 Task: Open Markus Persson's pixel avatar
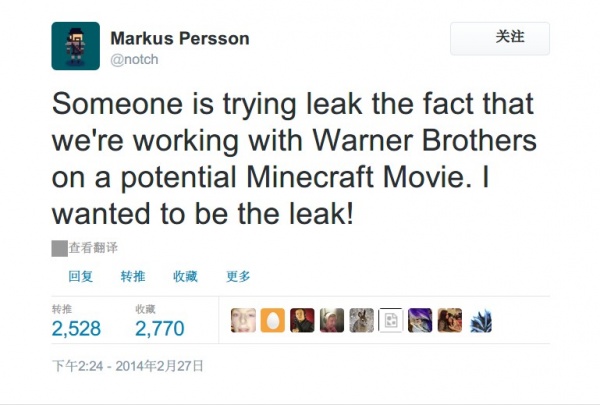pyautogui.click(x=76, y=46)
